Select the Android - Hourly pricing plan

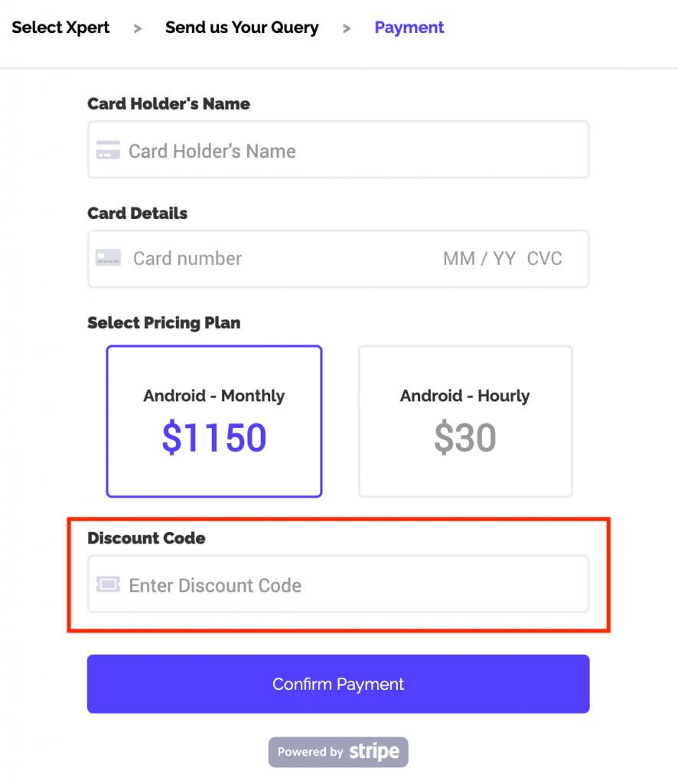(x=464, y=421)
